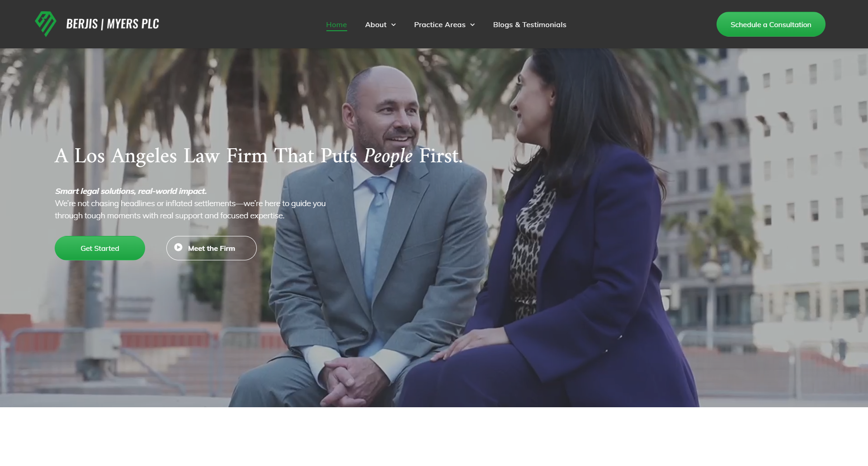Open the About menu item
The image size is (868, 466).
click(376, 24)
